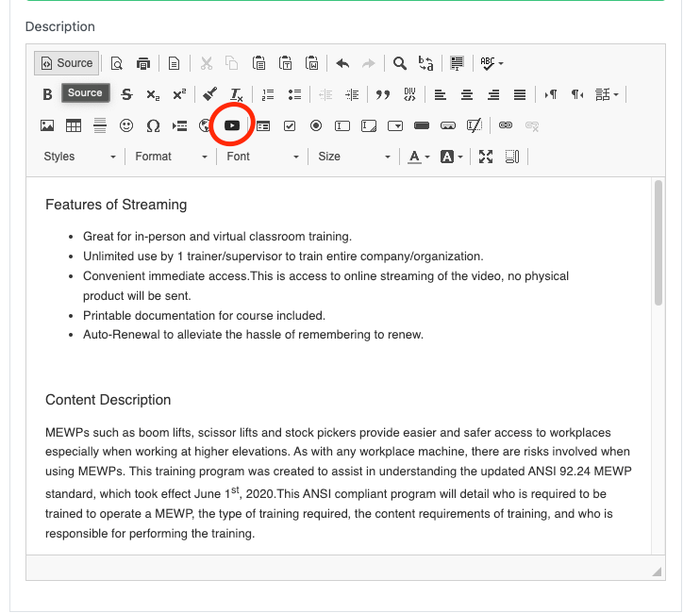Screen dimensions: 700x613
Task: Insert a form element
Action: pos(263,125)
